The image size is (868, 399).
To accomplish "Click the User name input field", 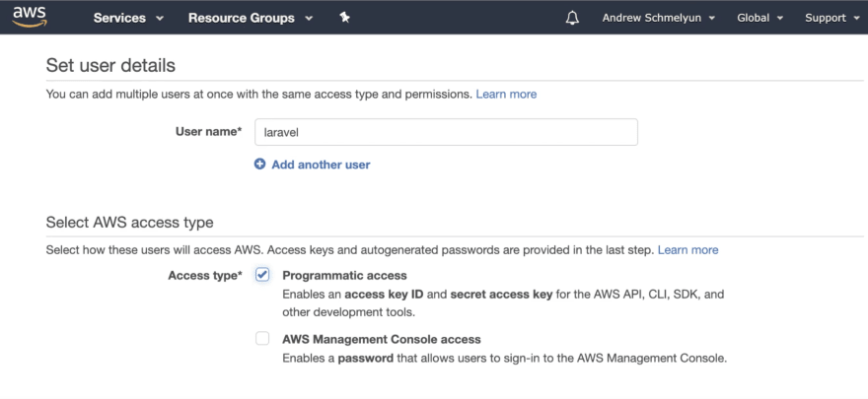I will point(446,132).
